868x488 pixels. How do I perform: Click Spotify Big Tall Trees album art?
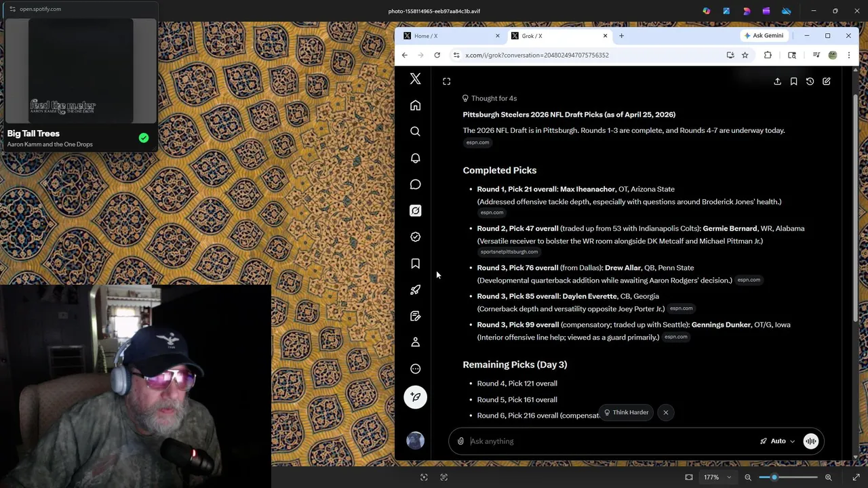80,70
